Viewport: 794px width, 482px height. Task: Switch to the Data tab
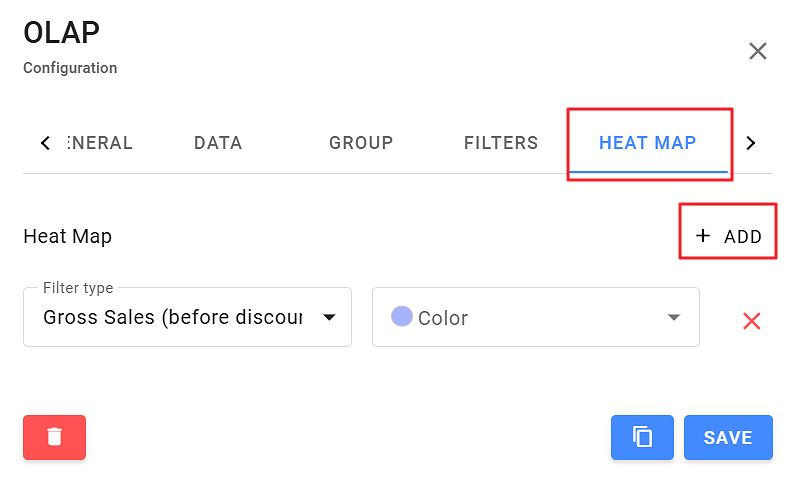218,143
